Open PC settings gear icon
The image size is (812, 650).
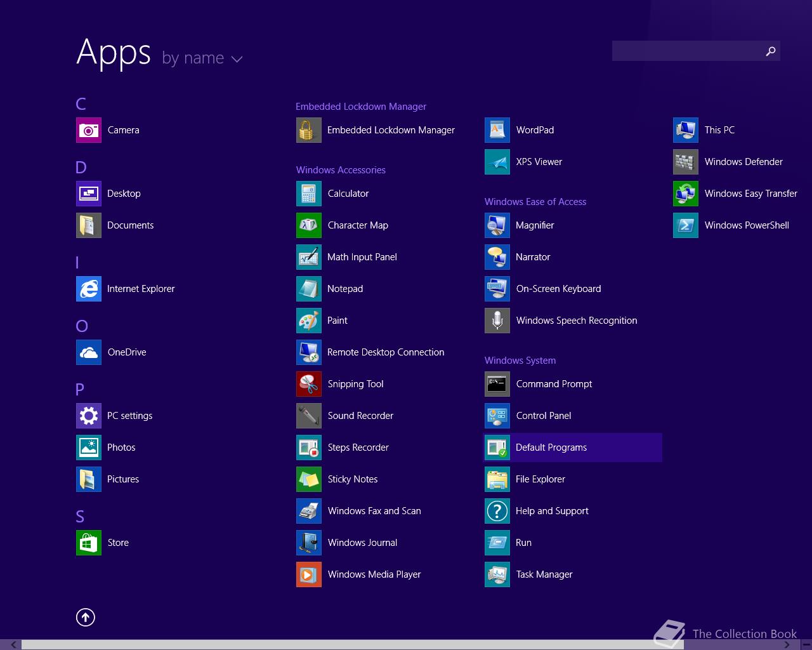89,416
